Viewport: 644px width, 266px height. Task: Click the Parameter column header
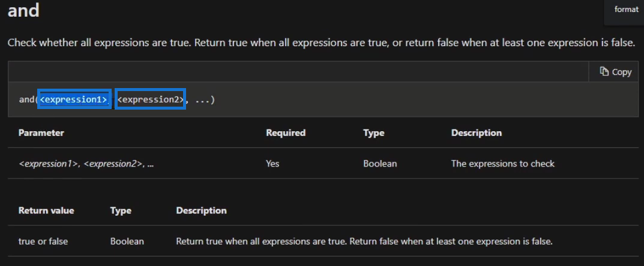(41, 133)
